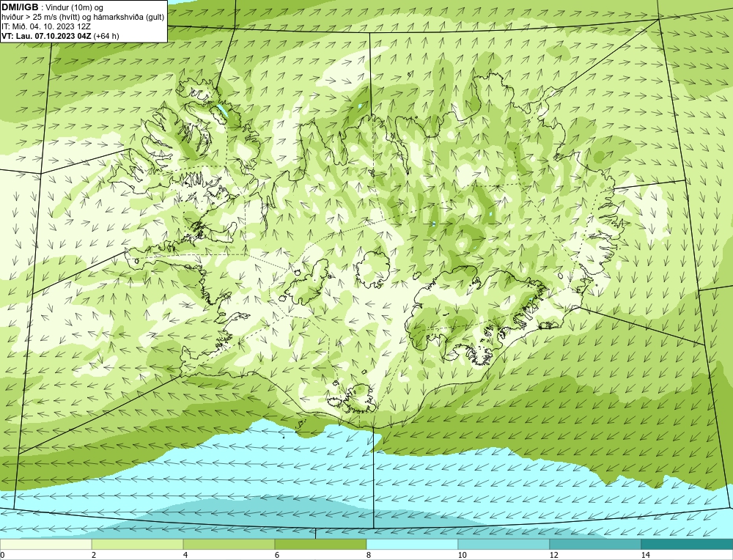The width and height of the screenshot is (733, 560).
Task: Click the 'Vindur (10m) og' caption text
Action: (75, 7)
